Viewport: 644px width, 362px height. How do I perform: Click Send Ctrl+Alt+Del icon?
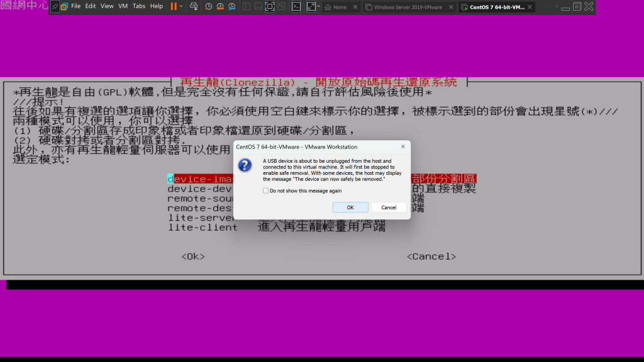tap(194, 7)
